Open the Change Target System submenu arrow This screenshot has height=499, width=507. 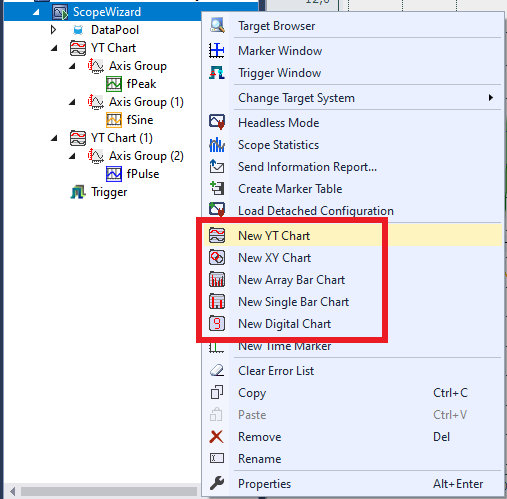(x=491, y=98)
